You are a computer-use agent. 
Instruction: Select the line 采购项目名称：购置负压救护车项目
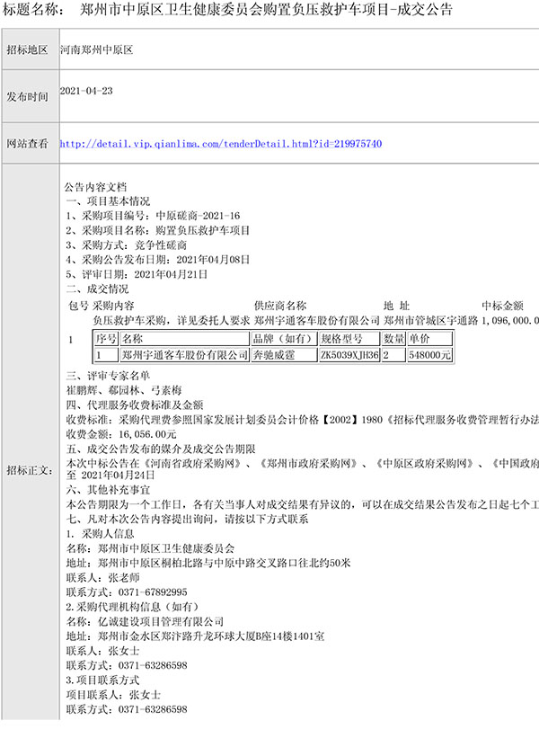coord(158,230)
